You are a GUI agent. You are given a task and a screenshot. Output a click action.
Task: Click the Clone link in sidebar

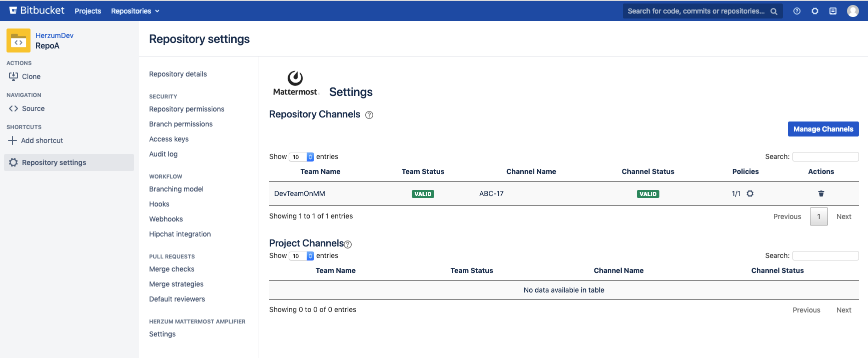31,76
